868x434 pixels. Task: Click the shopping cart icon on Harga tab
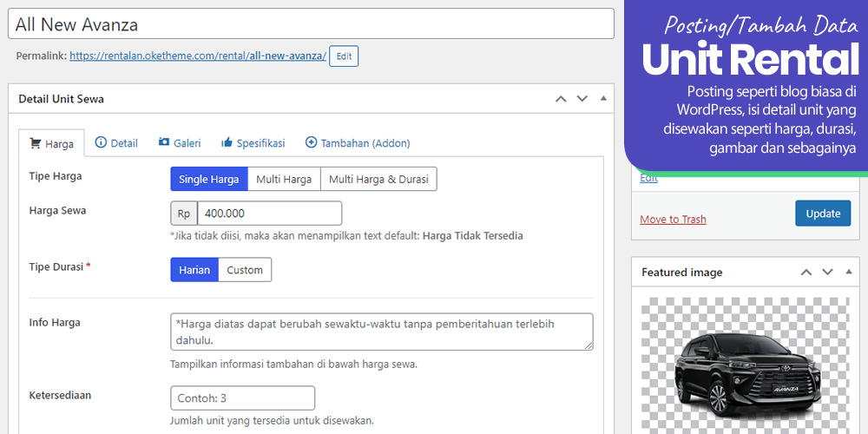35,144
